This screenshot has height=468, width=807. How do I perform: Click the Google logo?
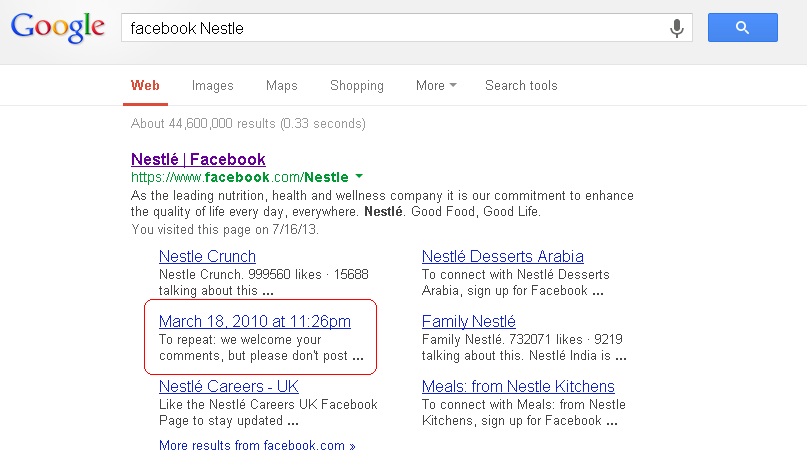[58, 27]
